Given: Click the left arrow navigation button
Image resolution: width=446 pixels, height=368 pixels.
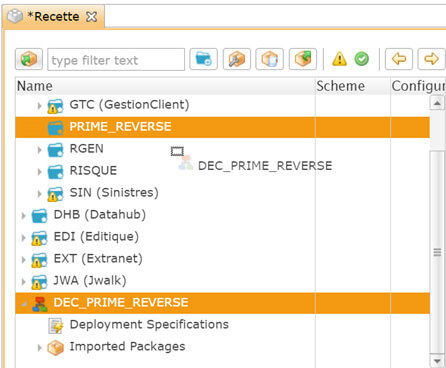Looking at the screenshot, I should point(399,59).
